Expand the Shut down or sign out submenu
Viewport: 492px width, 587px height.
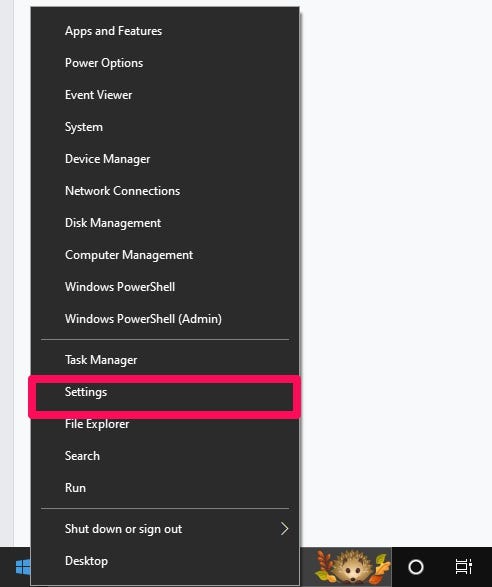click(x=165, y=529)
